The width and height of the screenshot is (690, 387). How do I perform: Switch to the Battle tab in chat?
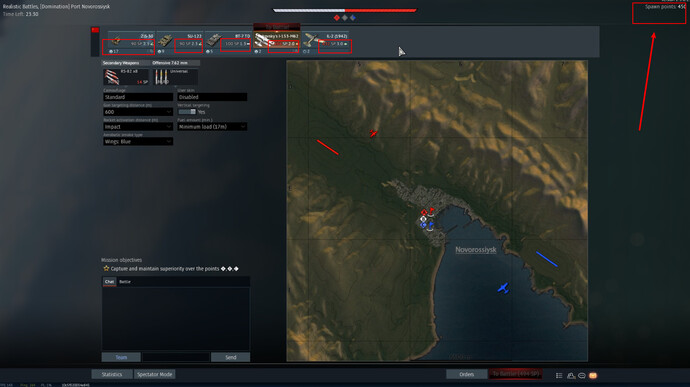(125, 282)
